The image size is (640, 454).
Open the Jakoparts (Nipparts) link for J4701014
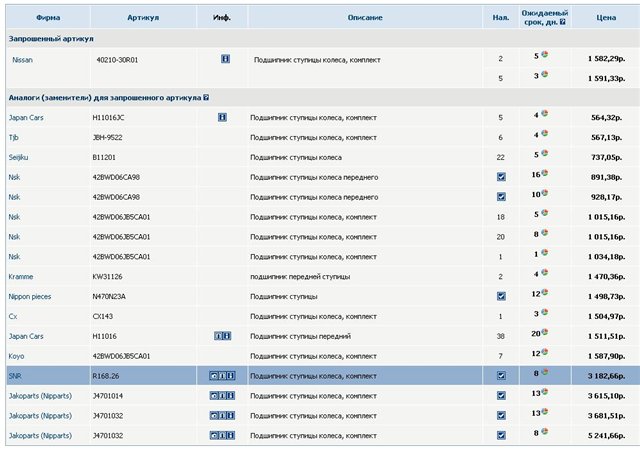[40, 396]
